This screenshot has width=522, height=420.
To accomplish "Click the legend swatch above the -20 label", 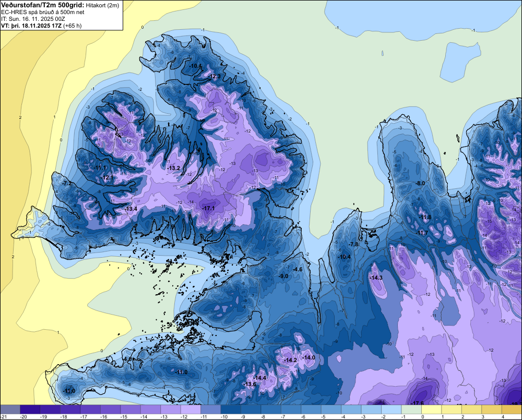I will (x=30, y=410).
